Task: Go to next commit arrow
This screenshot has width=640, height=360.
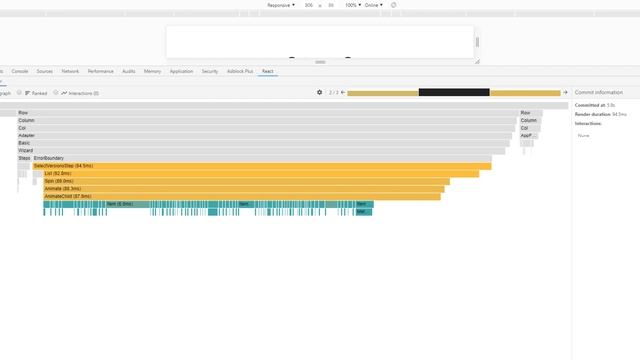Action: [x=565, y=93]
